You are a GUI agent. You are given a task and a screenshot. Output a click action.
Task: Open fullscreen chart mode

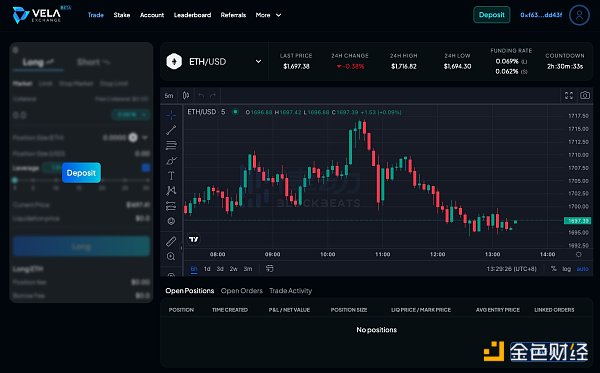click(569, 95)
